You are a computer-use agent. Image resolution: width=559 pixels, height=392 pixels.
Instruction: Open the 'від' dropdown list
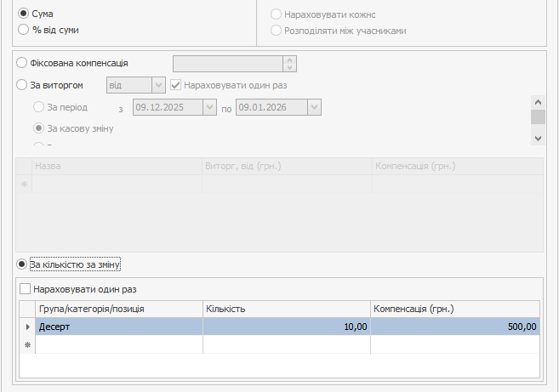pos(157,85)
